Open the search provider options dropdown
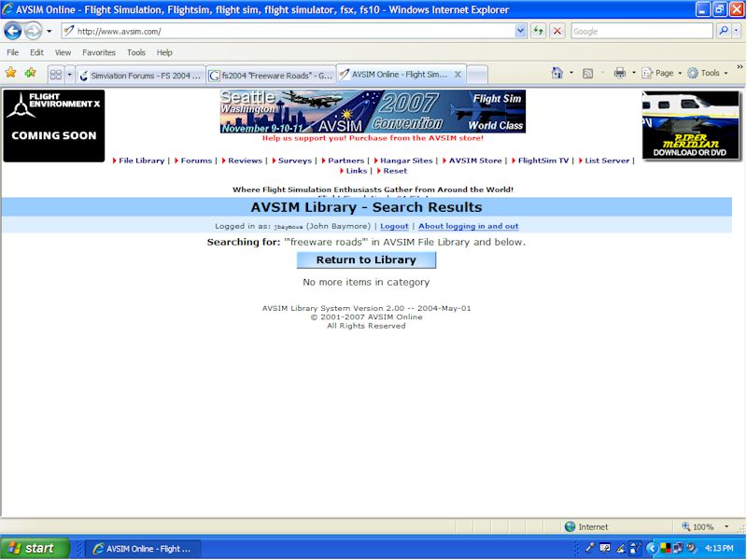 click(736, 32)
